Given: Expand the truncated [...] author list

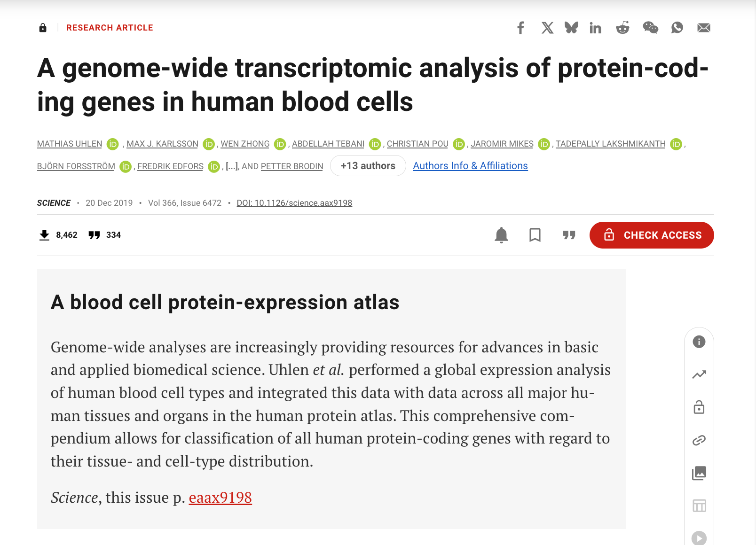Looking at the screenshot, I should click(232, 166).
